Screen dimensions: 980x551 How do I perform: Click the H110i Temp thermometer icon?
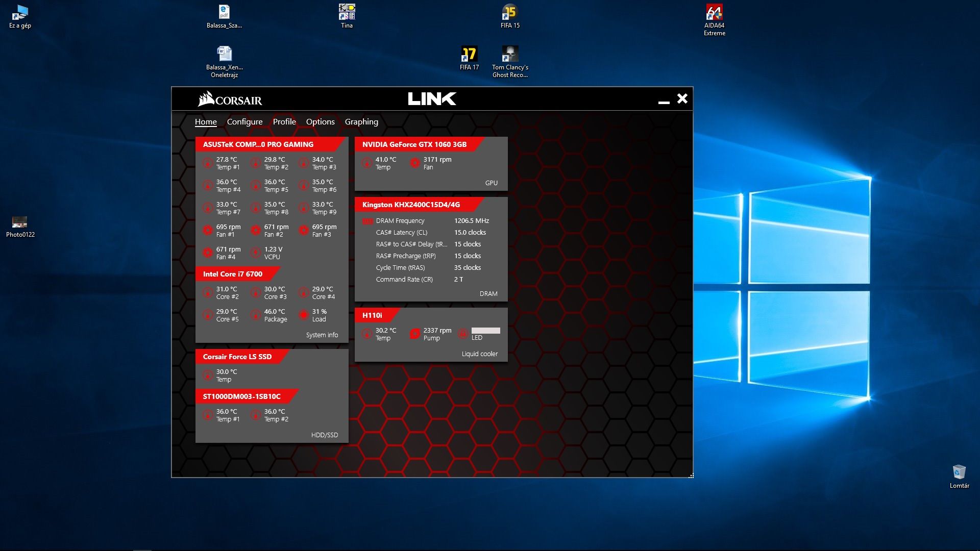[367, 334]
